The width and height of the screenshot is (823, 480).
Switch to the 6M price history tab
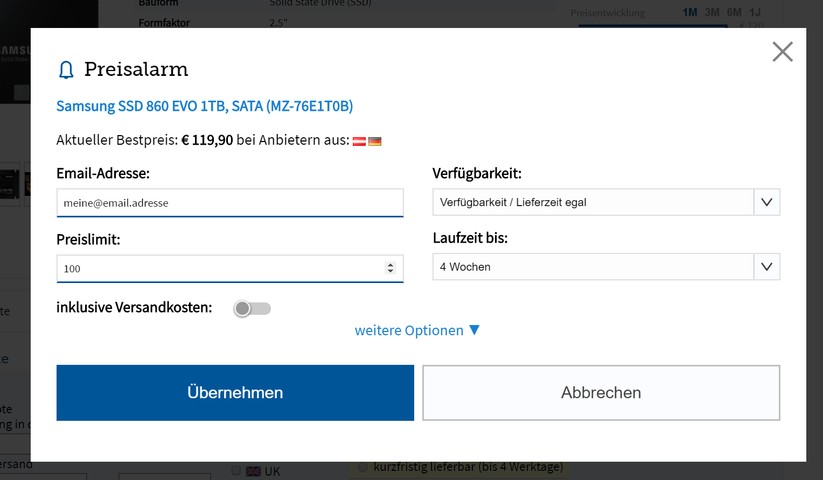pyautogui.click(x=734, y=13)
